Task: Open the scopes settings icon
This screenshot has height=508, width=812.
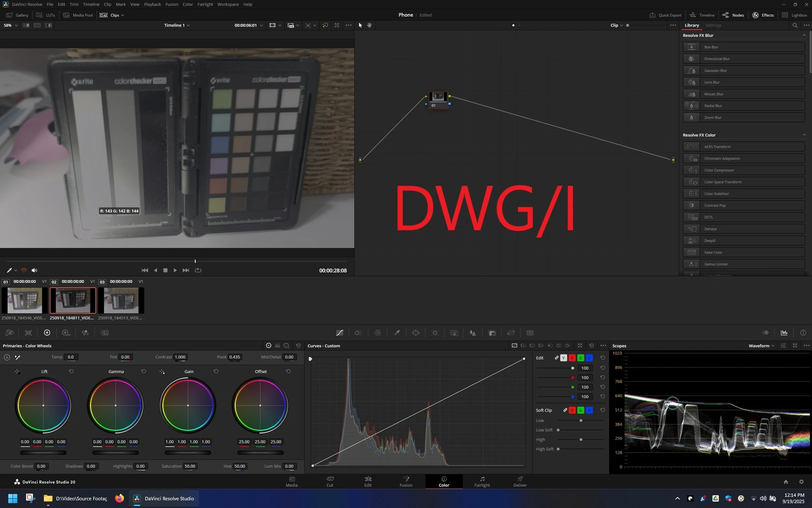Action: 783,346
